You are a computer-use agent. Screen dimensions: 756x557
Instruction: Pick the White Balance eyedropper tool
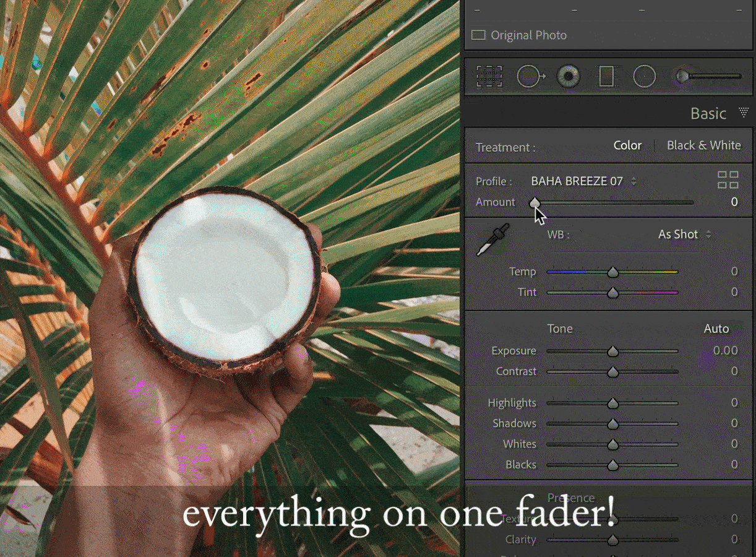point(492,240)
